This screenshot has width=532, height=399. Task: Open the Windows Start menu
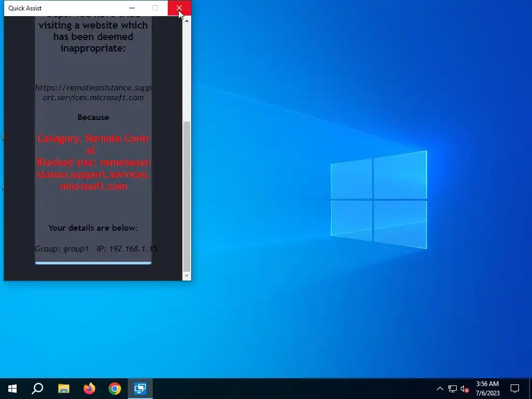tap(12, 389)
